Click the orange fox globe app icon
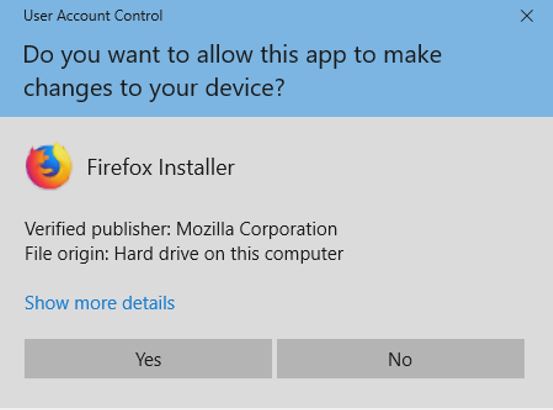 (49, 166)
